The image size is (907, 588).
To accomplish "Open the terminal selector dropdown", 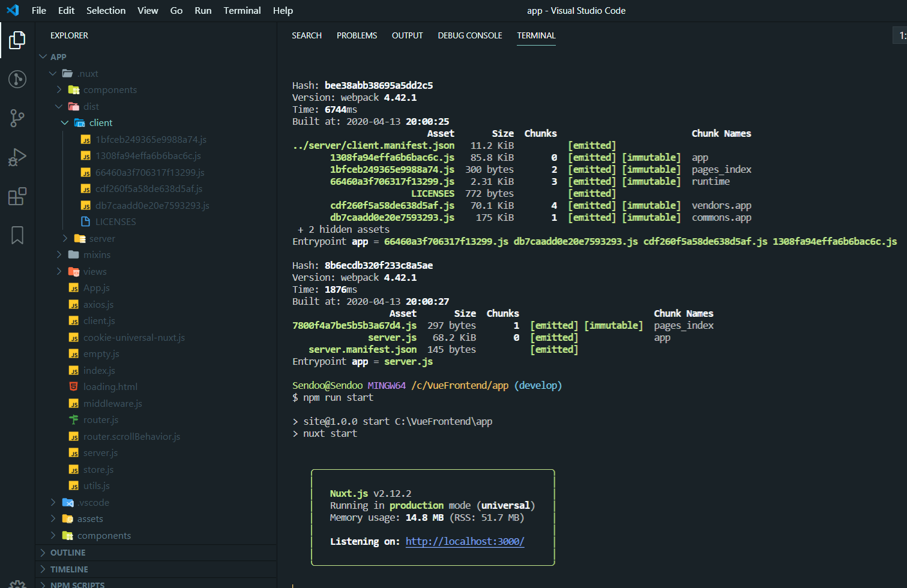I will pos(900,35).
